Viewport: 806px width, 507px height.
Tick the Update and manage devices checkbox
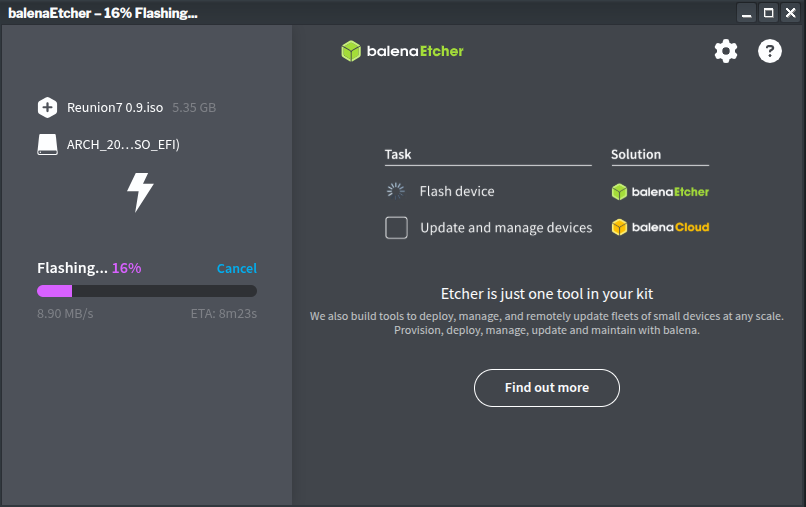click(x=396, y=227)
